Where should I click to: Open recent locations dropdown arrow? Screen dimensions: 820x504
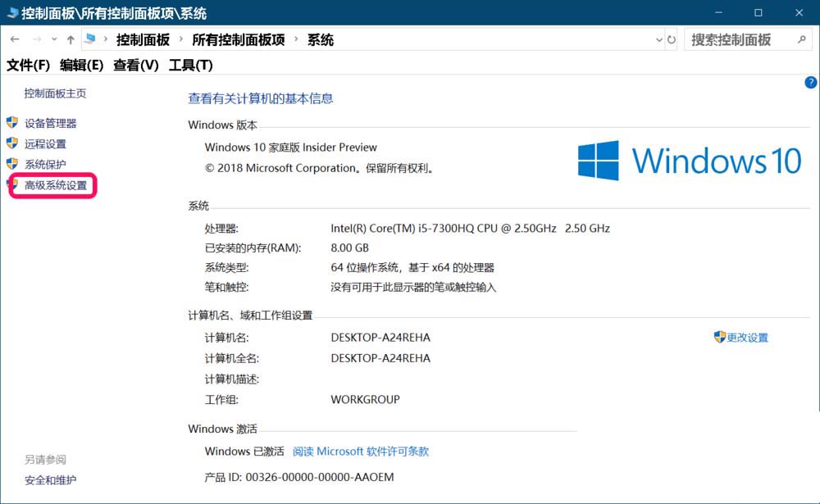tap(54, 39)
